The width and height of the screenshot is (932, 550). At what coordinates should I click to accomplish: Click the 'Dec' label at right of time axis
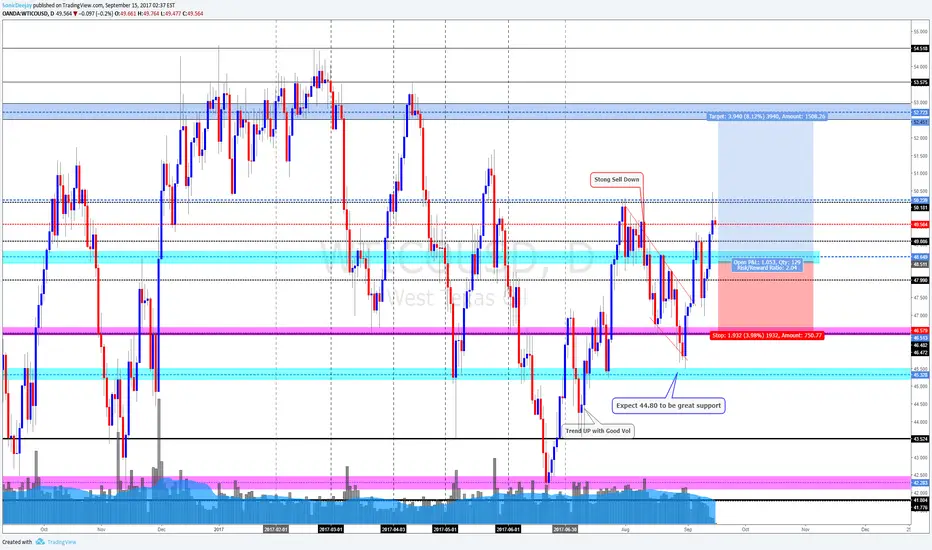click(865, 529)
